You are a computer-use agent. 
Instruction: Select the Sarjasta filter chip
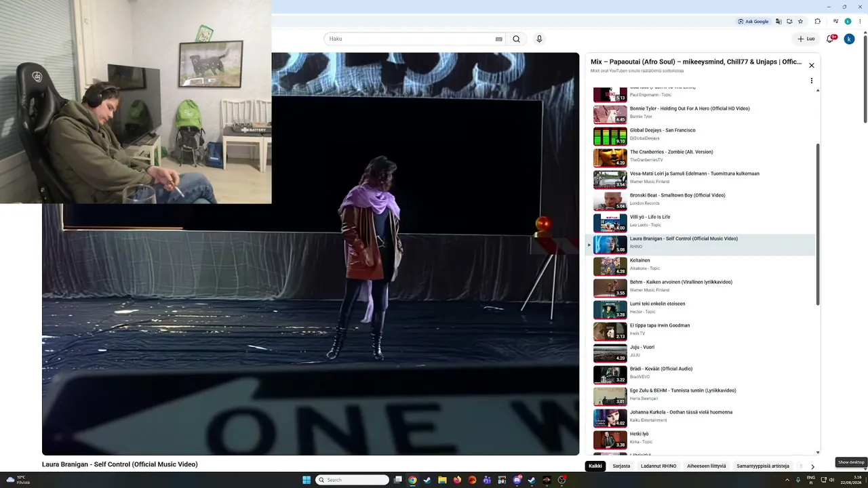click(621, 466)
